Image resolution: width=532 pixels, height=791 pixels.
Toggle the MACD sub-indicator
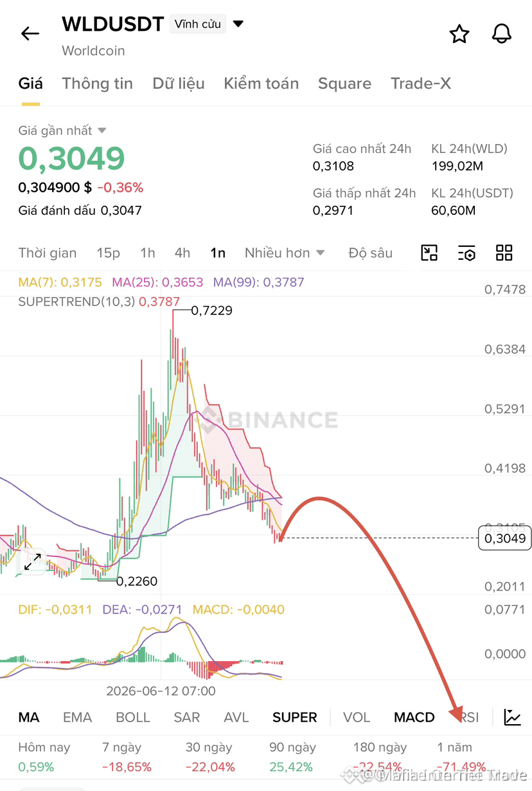[x=414, y=717]
